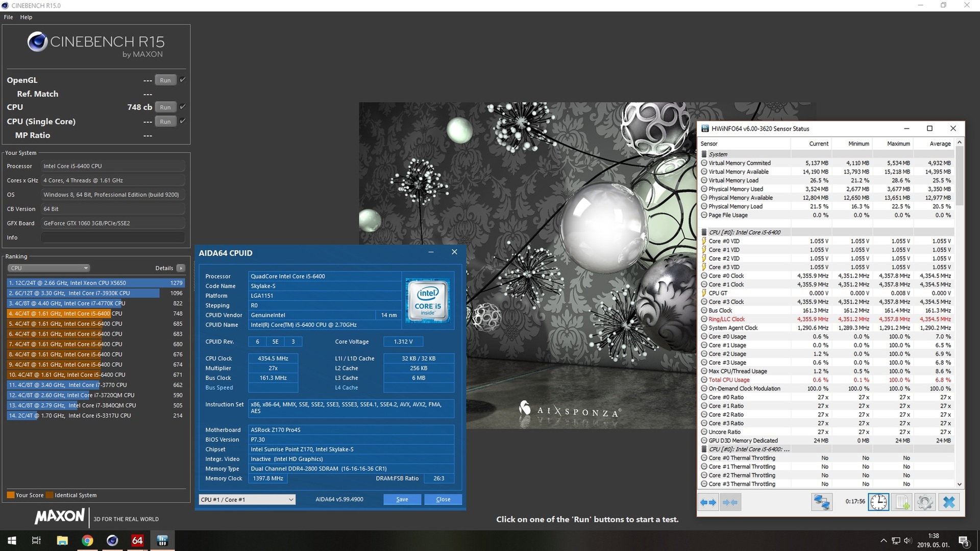This screenshot has width=980, height=551.
Task: Open Windows Start menu
Action: click(x=12, y=540)
